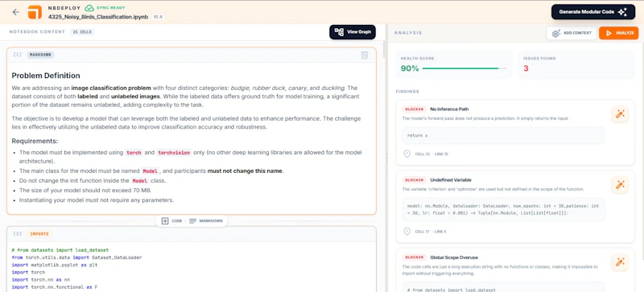The height and width of the screenshot is (292, 644).
Task: Apply fix wand for Global Scope Overuse
Action: pyautogui.click(x=620, y=262)
